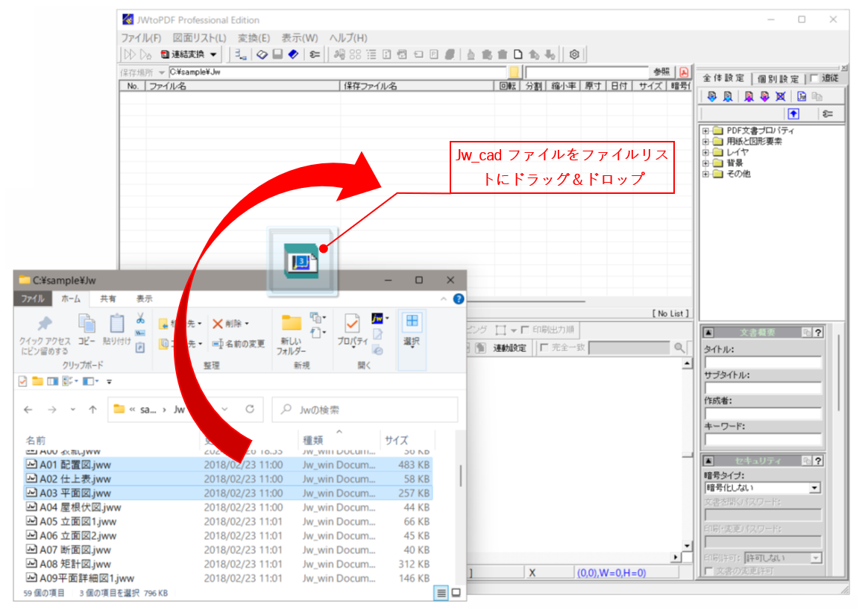
Task: Click the floppy disk save icon
Action: click(277, 54)
